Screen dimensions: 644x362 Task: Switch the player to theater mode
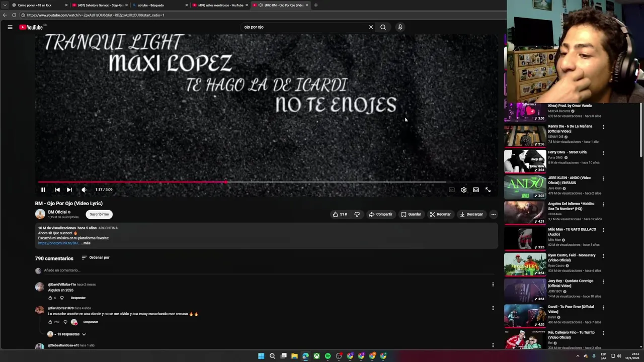click(x=476, y=190)
